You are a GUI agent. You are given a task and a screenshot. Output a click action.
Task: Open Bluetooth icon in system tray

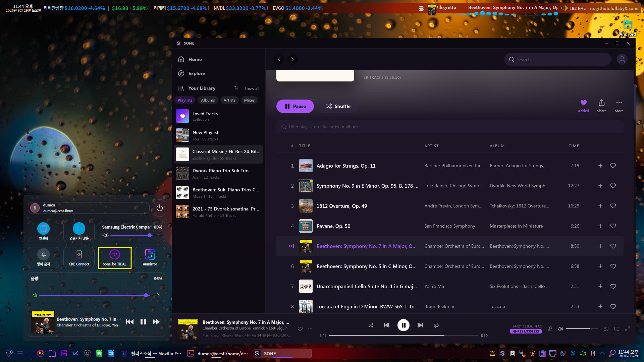click(573, 353)
